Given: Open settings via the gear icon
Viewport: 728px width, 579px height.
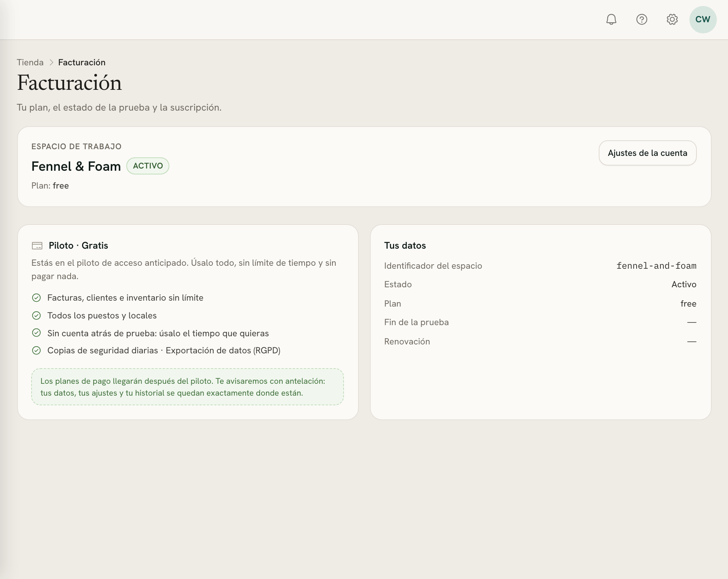Looking at the screenshot, I should pos(672,19).
